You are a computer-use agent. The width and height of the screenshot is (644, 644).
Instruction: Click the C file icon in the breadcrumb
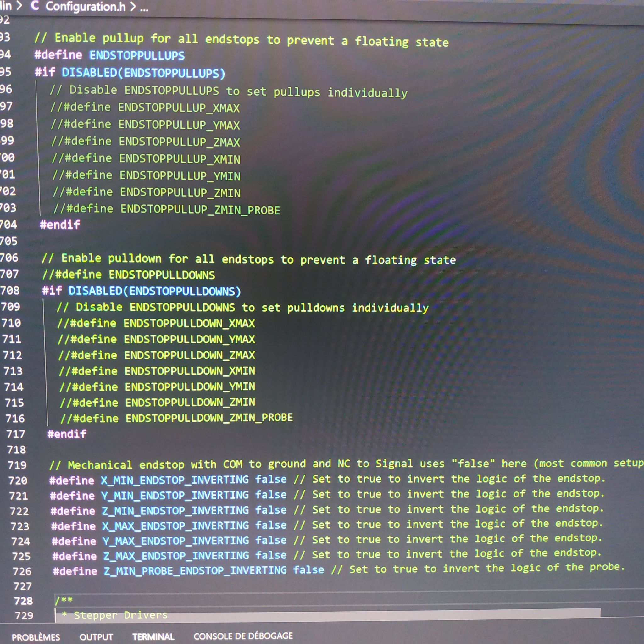click(35, 6)
